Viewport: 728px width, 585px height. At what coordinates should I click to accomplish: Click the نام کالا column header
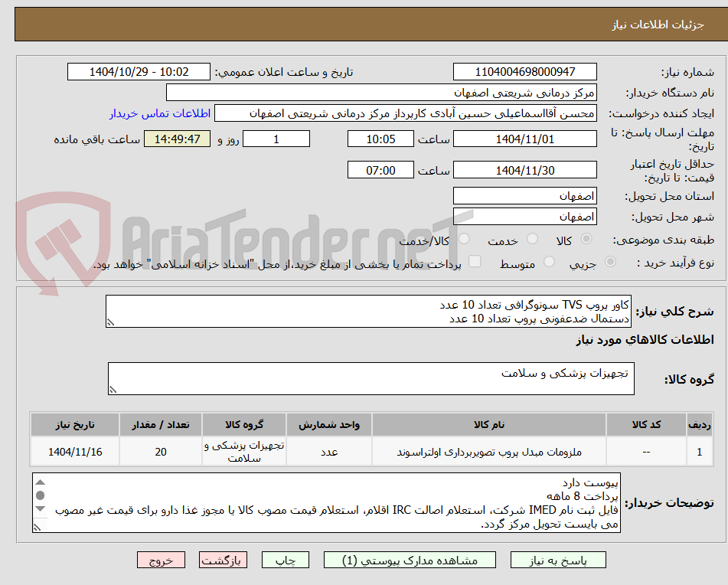tap(489, 425)
